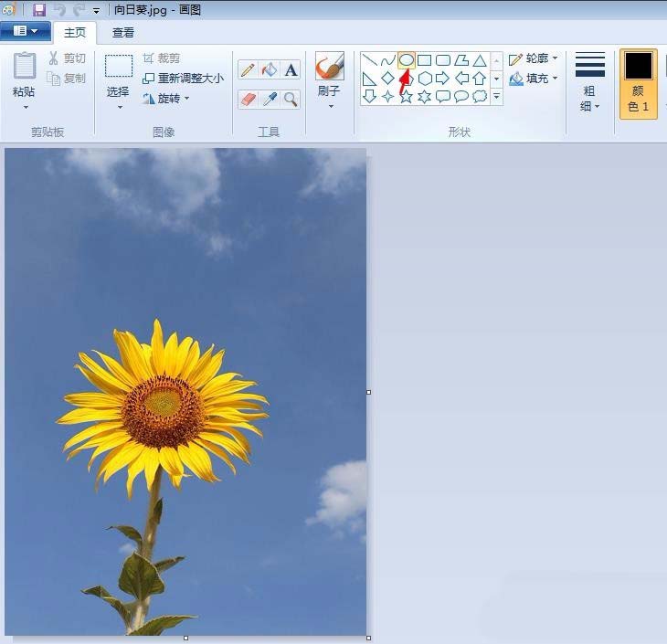This screenshot has height=644, width=667.
Task: Click the dashed rectangle selection tool
Action: tap(119, 66)
